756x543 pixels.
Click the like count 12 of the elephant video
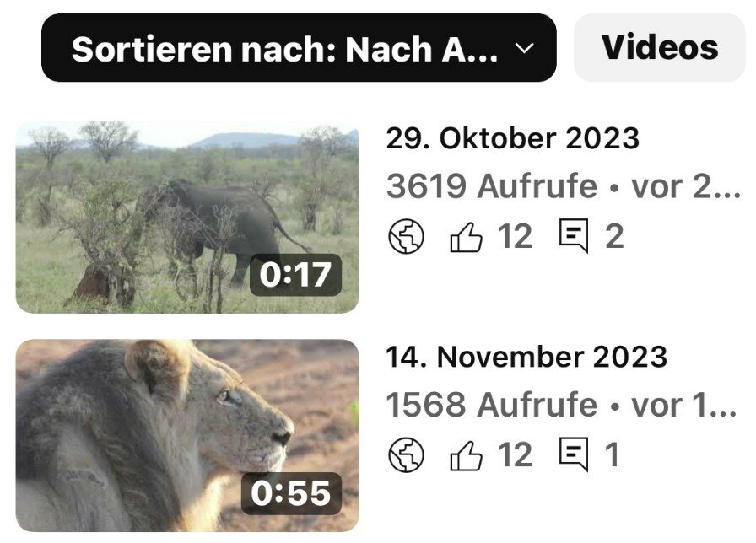click(515, 237)
